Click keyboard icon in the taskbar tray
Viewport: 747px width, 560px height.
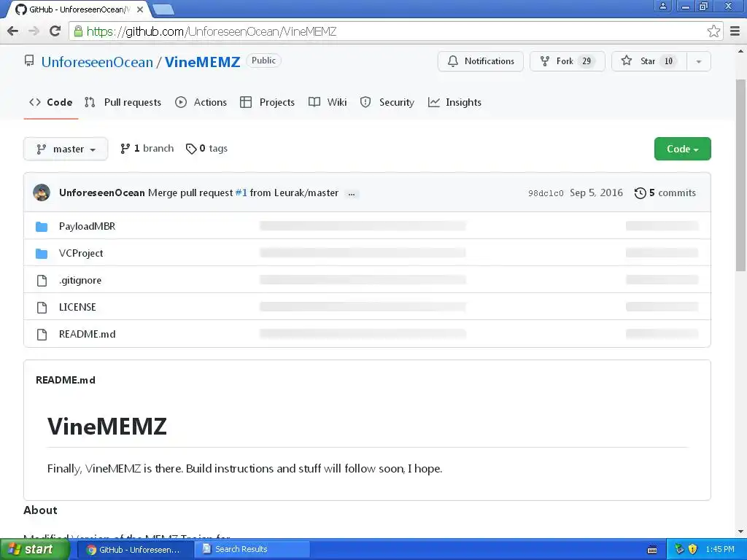click(x=652, y=550)
